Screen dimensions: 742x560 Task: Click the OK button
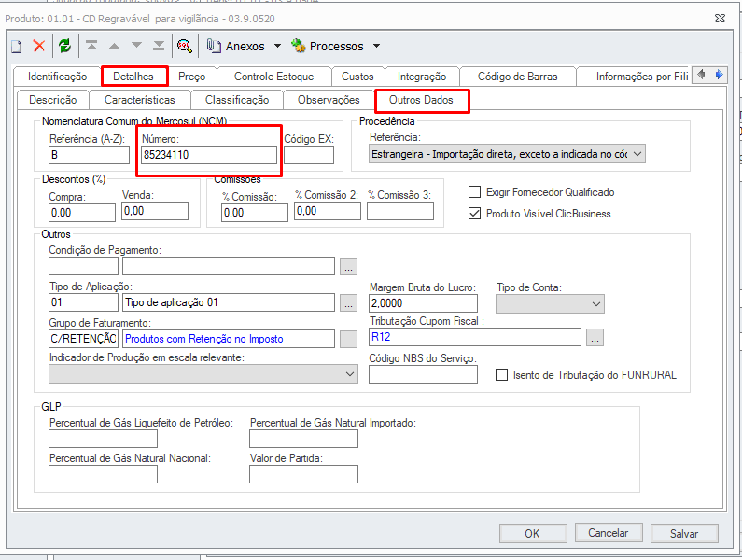tap(533, 534)
